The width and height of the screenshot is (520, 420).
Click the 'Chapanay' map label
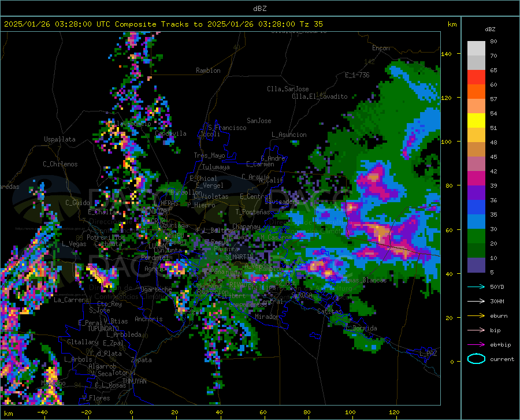coord(246,226)
